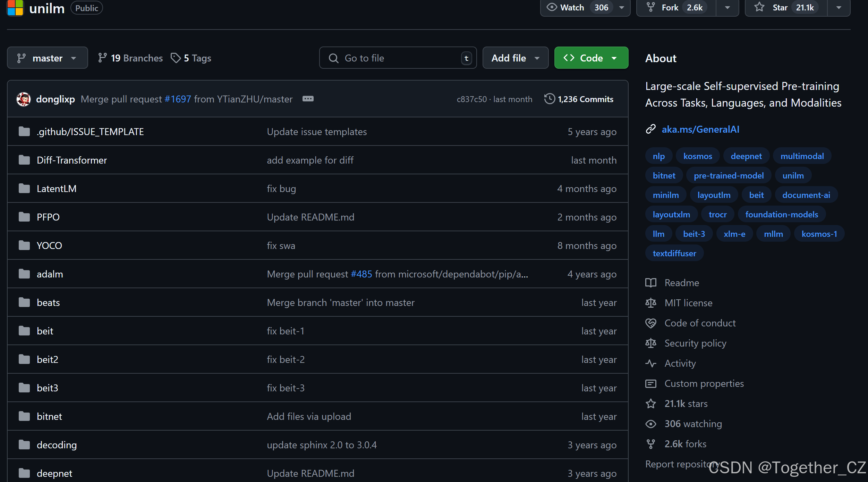Image resolution: width=868 pixels, height=482 pixels.
Task: Click the Microsoft logo avatar
Action: point(15,8)
